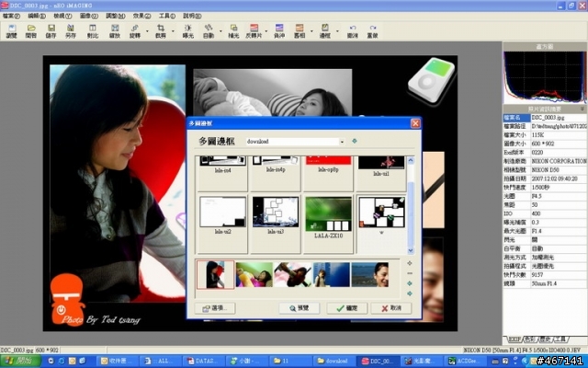This screenshot has width=588, height=368.
Task: Expand the Rotate tool dropdown arrow
Action: (x=147, y=31)
